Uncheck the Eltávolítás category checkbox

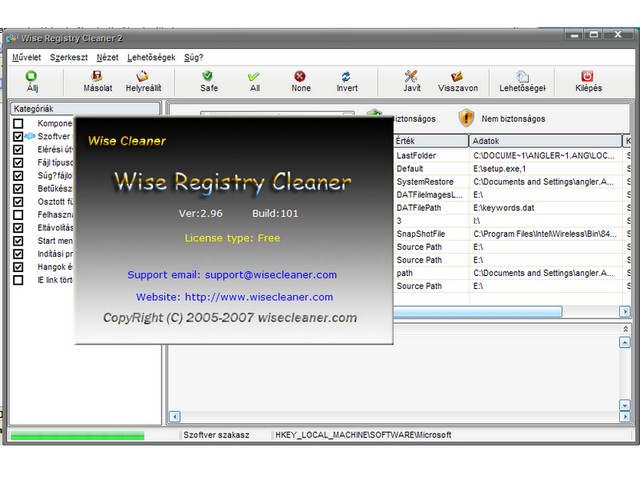18,228
